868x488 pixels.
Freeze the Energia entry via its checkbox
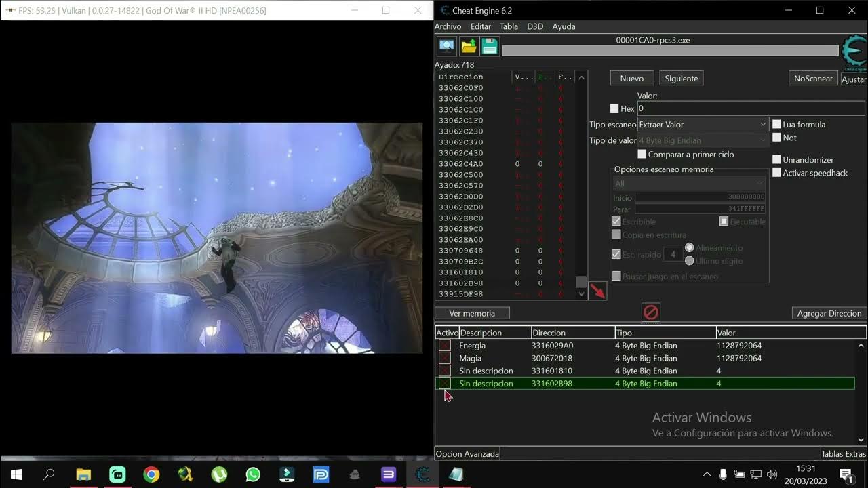click(445, 346)
